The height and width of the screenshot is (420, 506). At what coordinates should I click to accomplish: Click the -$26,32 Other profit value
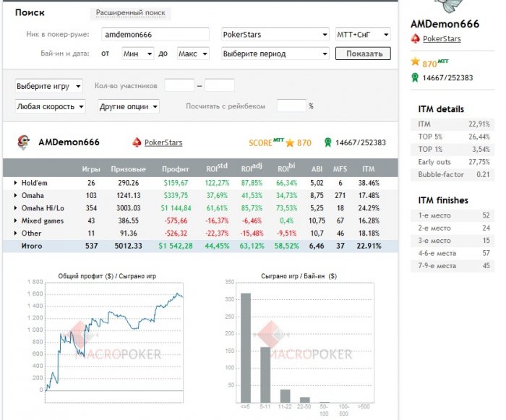176,233
